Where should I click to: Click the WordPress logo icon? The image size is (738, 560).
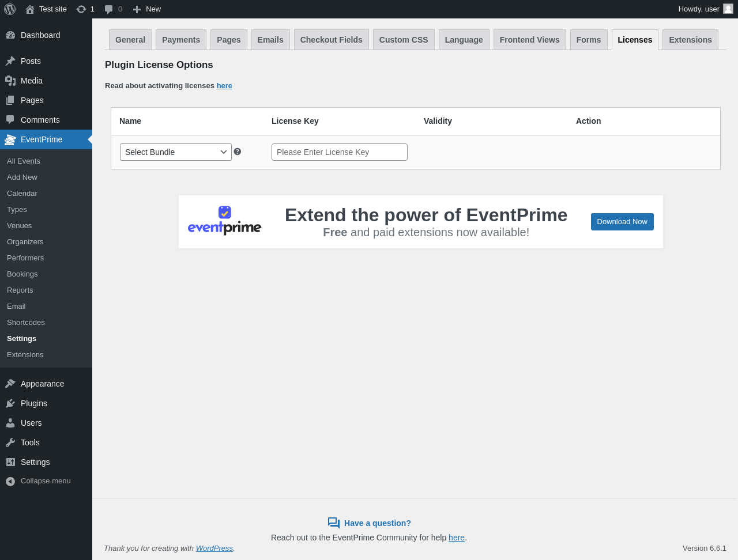10,9
